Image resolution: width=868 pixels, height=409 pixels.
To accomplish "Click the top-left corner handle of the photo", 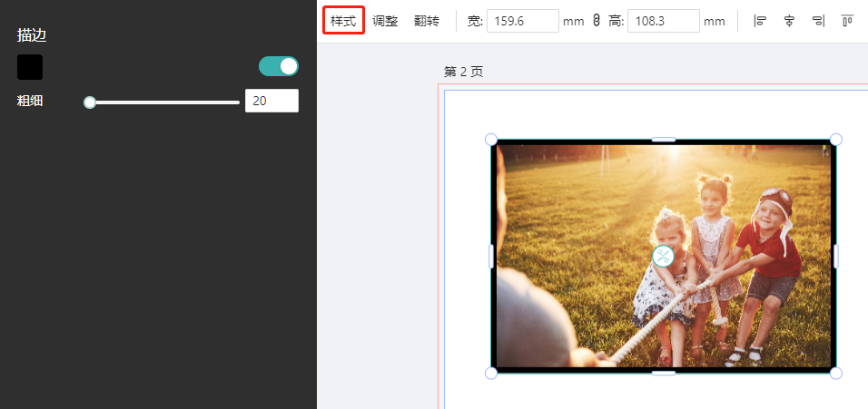I will click(x=491, y=140).
